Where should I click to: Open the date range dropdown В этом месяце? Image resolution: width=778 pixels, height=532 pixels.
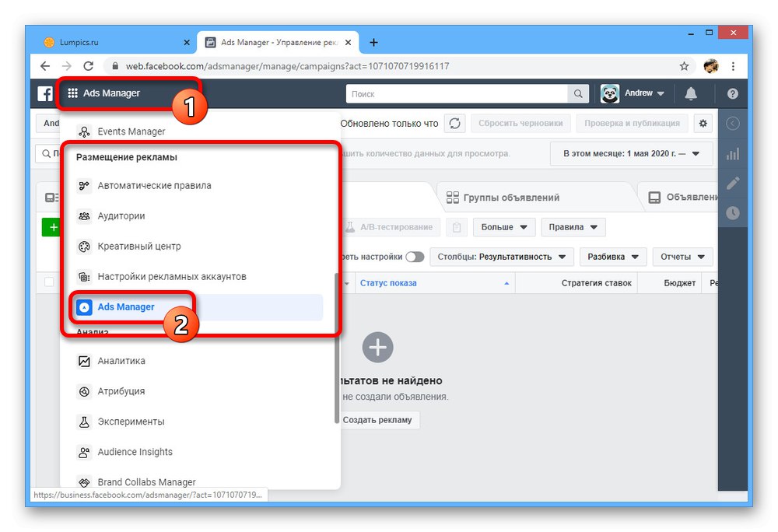pyautogui.click(x=631, y=154)
